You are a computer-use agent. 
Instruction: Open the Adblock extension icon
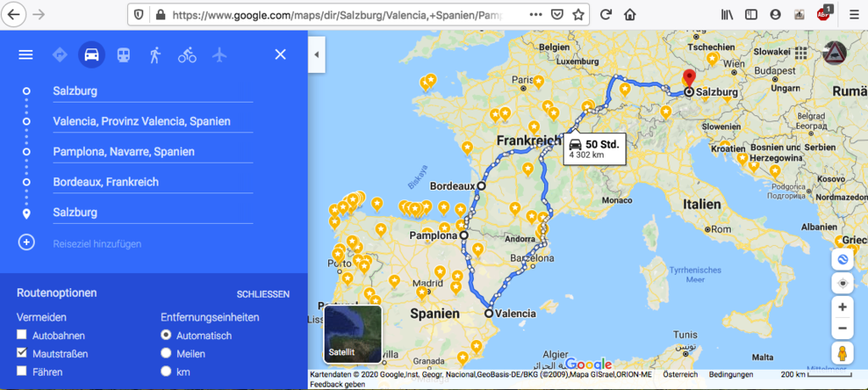coord(824,14)
